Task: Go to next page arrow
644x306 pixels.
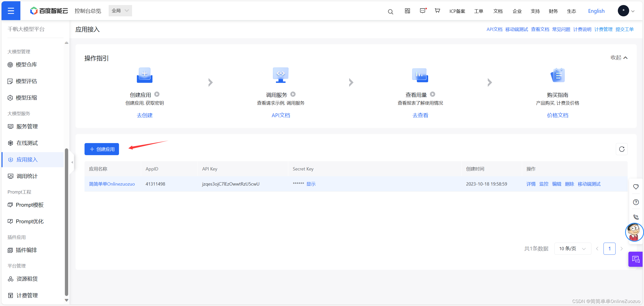Action: [622, 249]
